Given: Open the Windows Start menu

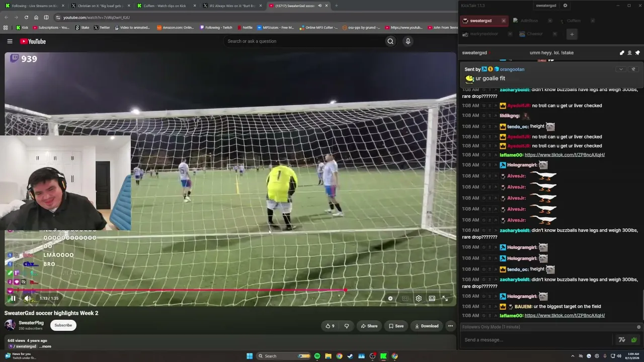Looking at the screenshot, I should [249, 356].
